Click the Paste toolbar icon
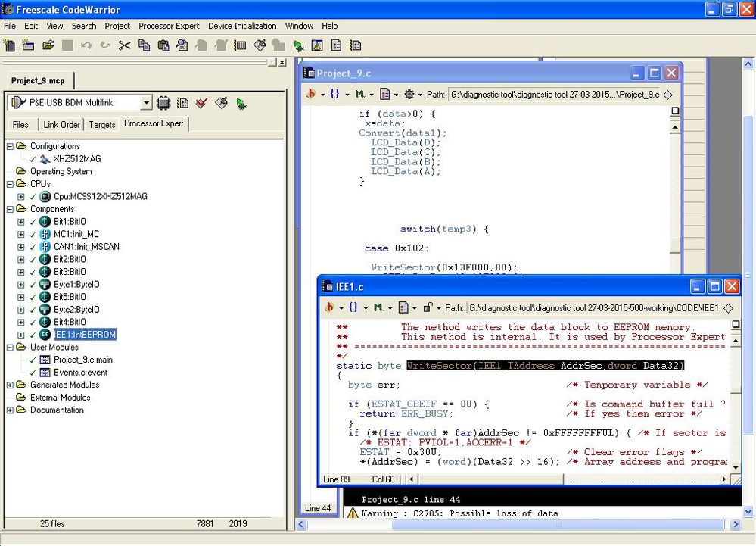 (x=163, y=46)
